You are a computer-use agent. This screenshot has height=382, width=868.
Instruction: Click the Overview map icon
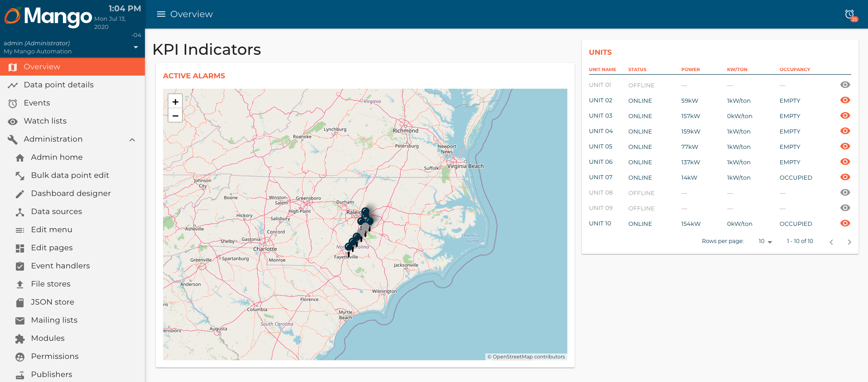click(13, 67)
